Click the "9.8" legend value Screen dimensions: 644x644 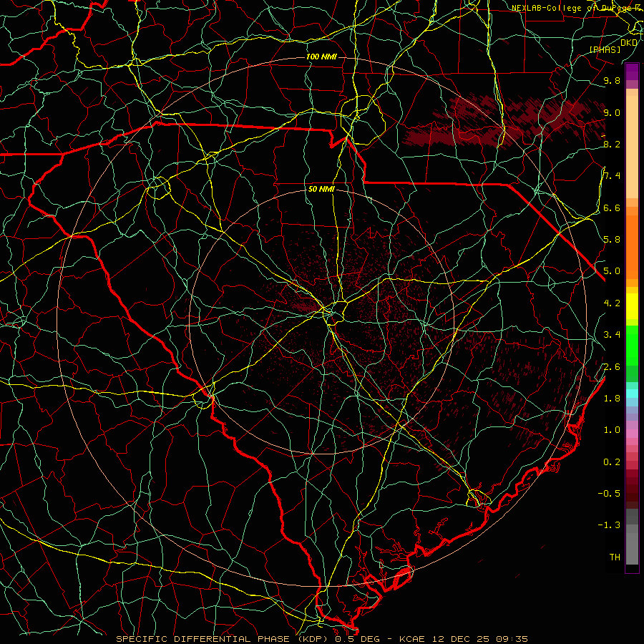tap(612, 81)
